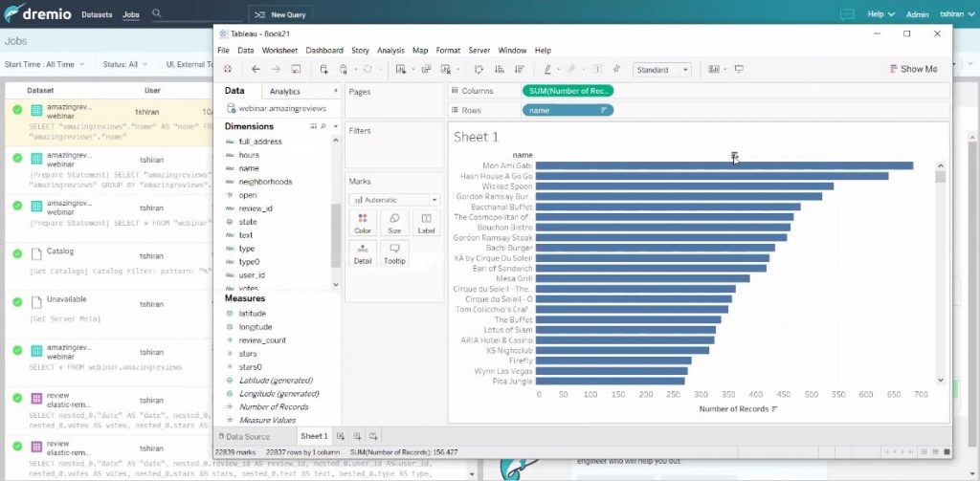The width and height of the screenshot is (980, 481).
Task: Open the Start Time filter dropdown
Action: click(44, 64)
